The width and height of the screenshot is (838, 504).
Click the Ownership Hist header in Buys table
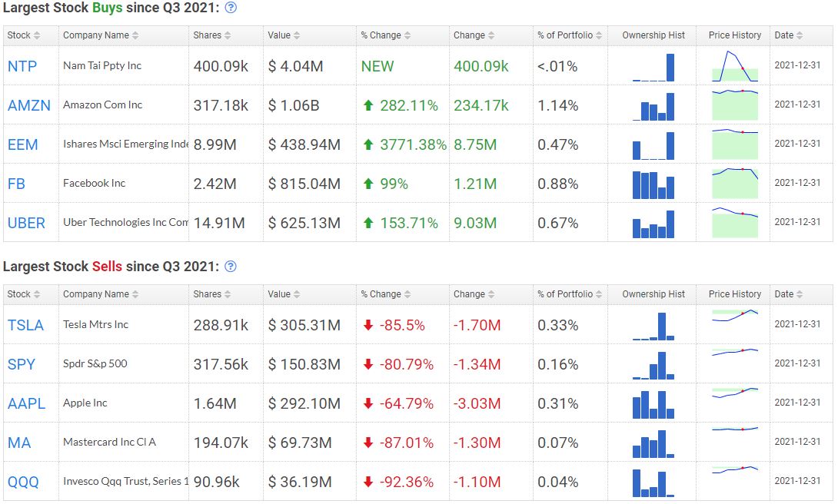click(x=653, y=35)
